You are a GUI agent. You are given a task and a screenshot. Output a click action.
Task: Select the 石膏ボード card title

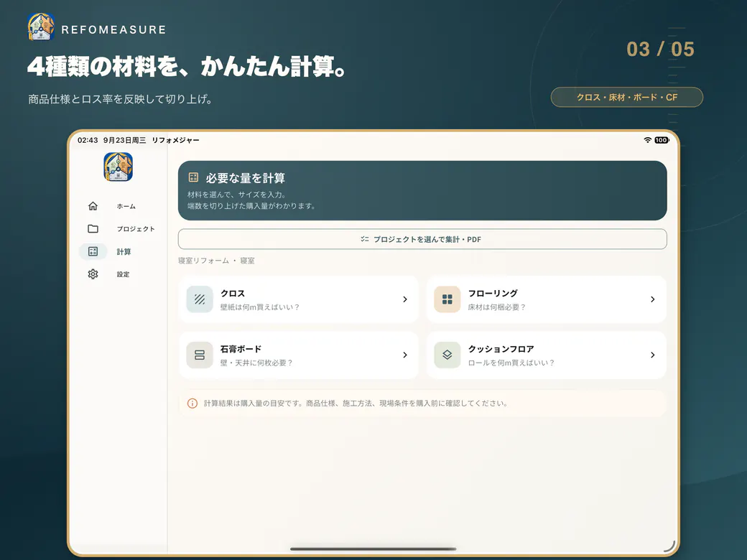[241, 349]
